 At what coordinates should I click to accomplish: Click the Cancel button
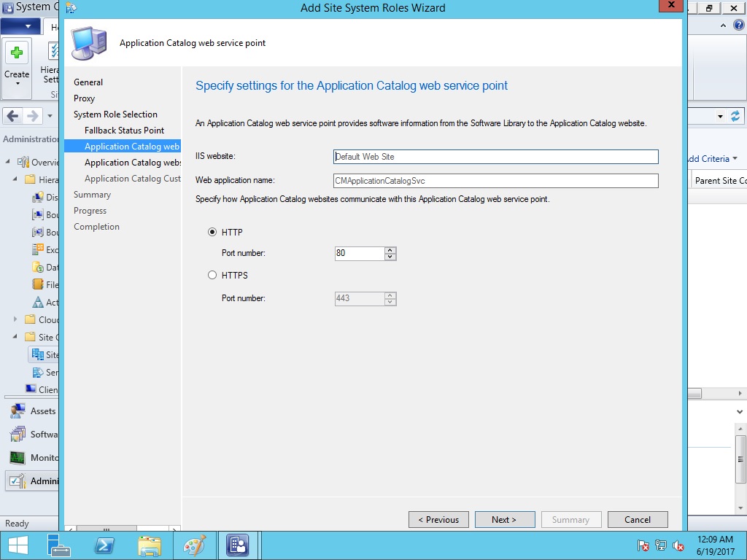point(637,520)
